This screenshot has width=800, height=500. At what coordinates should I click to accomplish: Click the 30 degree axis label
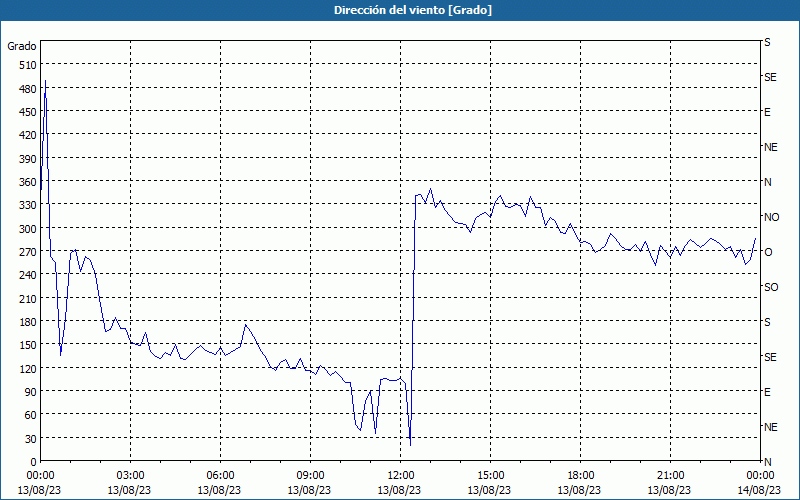[31, 439]
